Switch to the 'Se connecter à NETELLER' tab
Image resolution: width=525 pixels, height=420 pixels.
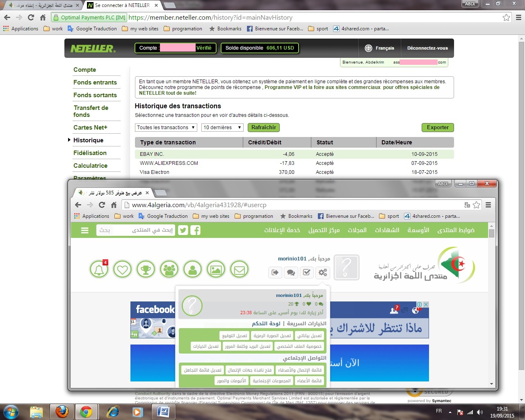(122, 5)
